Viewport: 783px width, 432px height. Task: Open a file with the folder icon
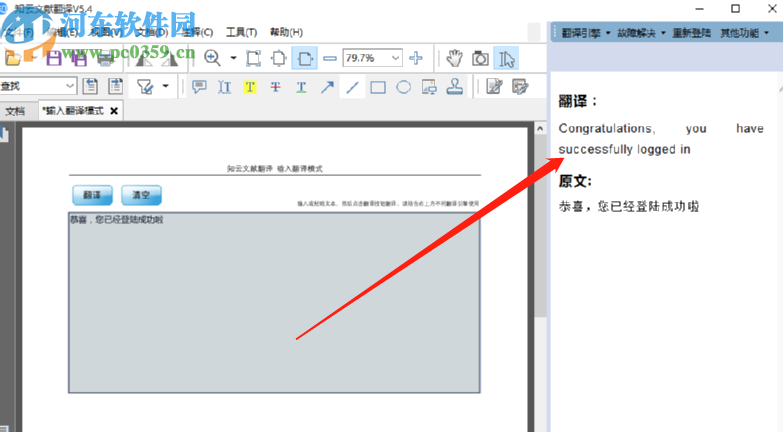[x=13, y=58]
